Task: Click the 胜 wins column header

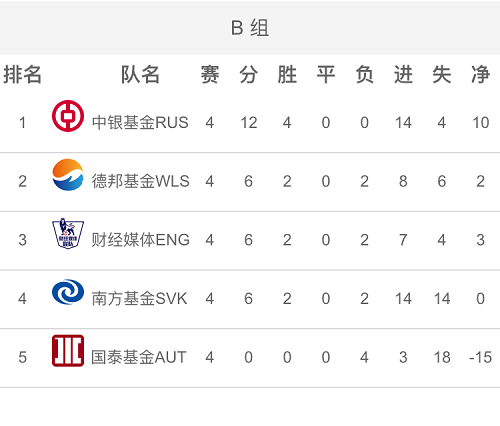Action: 287,74
